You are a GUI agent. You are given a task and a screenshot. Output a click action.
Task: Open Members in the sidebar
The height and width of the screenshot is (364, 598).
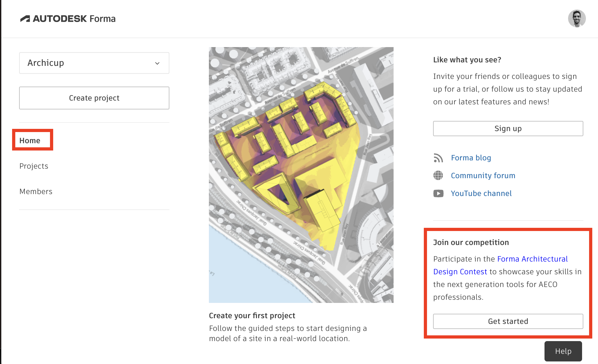pos(36,192)
